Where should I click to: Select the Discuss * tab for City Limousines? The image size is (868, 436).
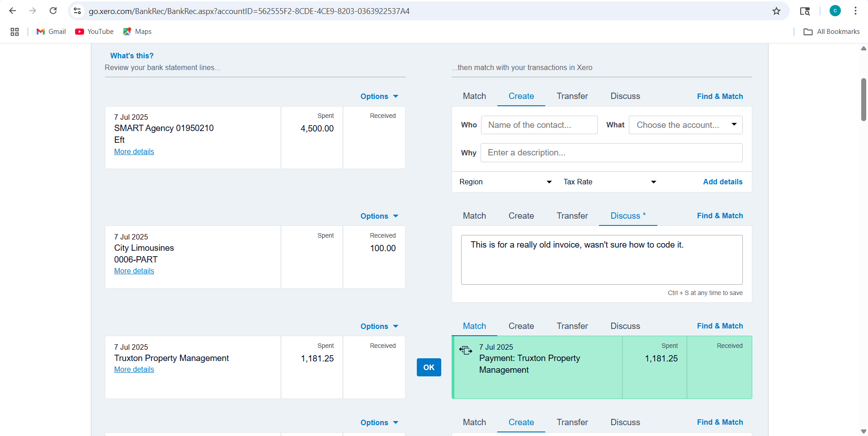[x=628, y=216]
